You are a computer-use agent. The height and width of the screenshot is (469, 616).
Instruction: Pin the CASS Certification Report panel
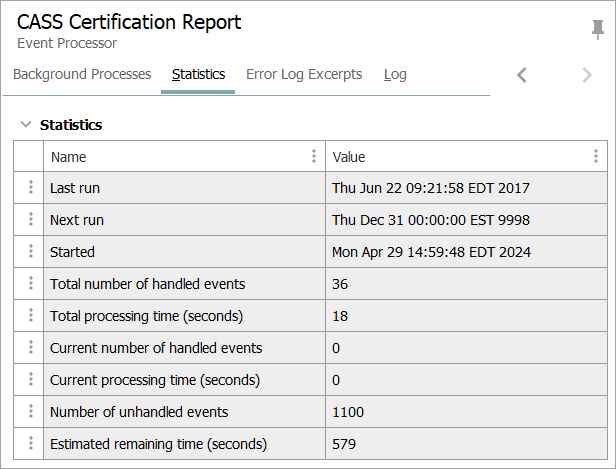click(x=598, y=30)
